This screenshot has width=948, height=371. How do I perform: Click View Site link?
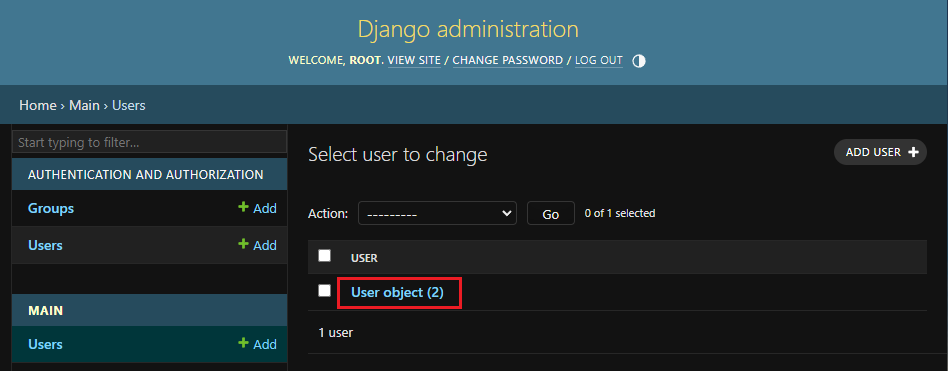(x=414, y=60)
